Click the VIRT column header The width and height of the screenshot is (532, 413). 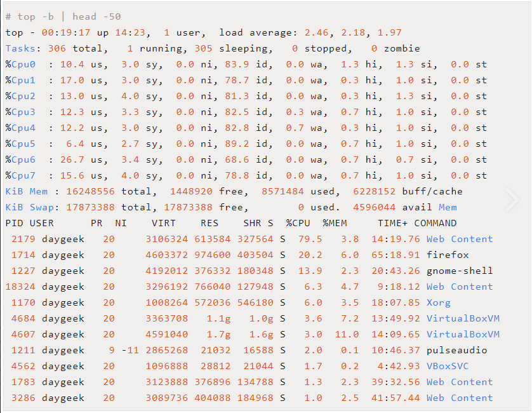point(164,223)
